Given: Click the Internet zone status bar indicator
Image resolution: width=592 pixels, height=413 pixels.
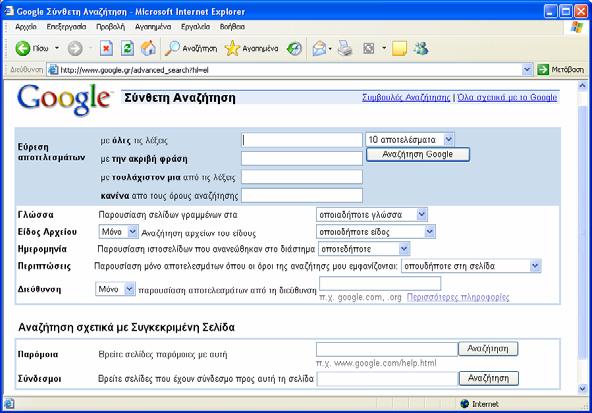Looking at the screenshot, I should 480,404.
